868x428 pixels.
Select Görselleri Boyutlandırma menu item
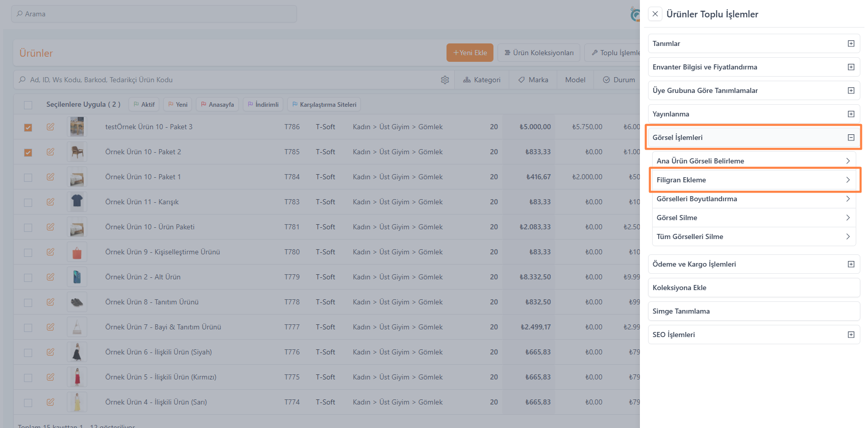coord(753,199)
